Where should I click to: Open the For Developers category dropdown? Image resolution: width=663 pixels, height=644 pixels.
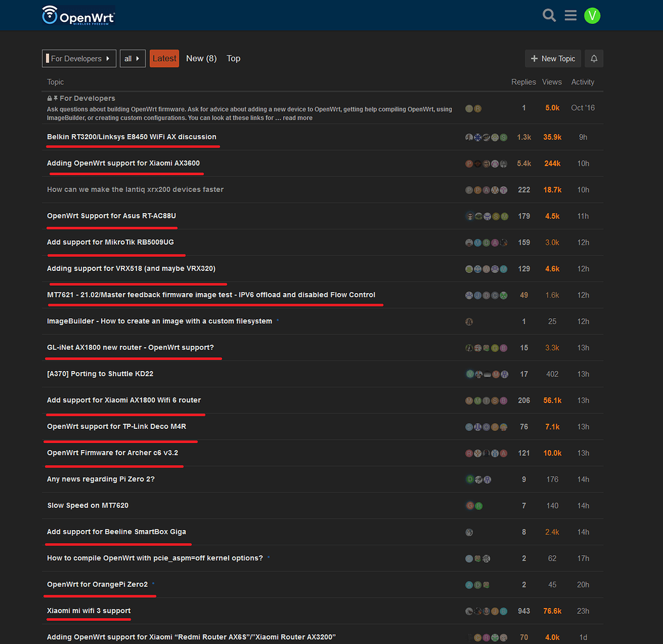point(79,58)
